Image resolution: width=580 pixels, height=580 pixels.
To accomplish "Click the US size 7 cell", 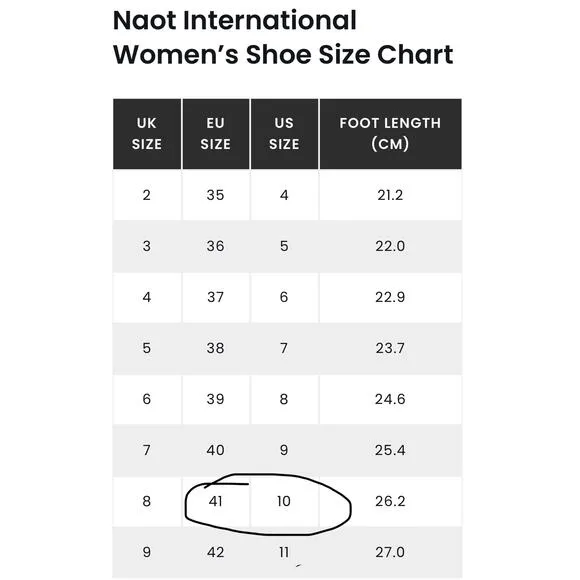I will tap(284, 348).
